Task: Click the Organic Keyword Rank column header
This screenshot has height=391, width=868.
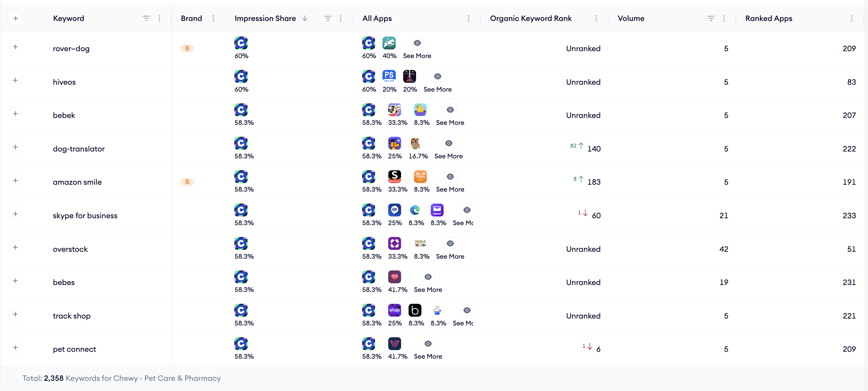Action: (531, 19)
